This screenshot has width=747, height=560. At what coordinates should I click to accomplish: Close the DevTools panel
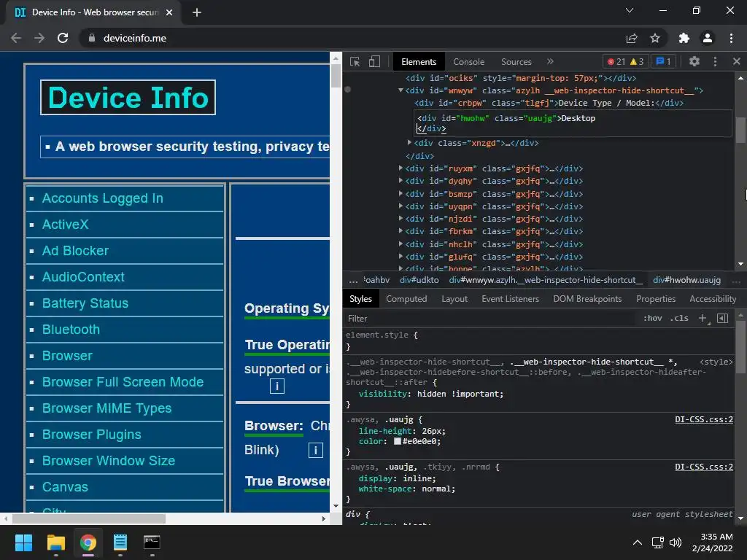pyautogui.click(x=737, y=61)
